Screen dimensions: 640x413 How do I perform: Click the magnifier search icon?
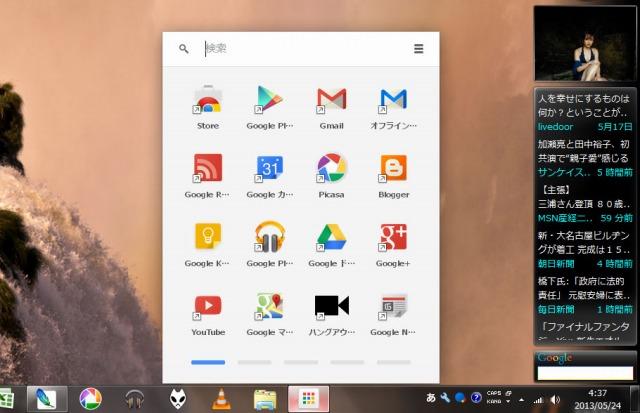pos(184,49)
